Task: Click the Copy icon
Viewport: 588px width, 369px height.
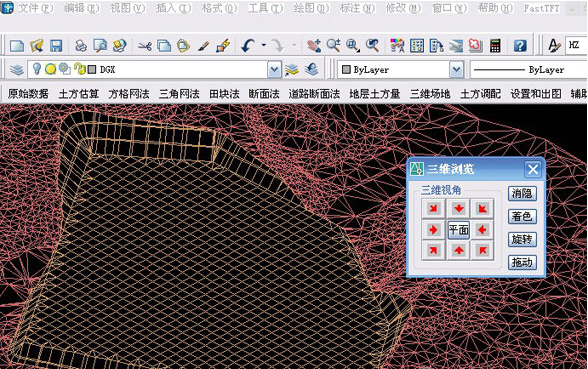Action: (x=164, y=46)
